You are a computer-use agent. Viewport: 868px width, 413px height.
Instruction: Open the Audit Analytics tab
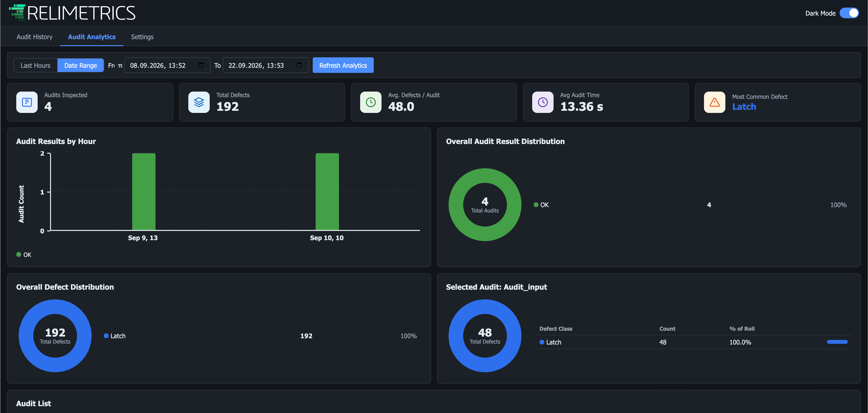coord(92,37)
